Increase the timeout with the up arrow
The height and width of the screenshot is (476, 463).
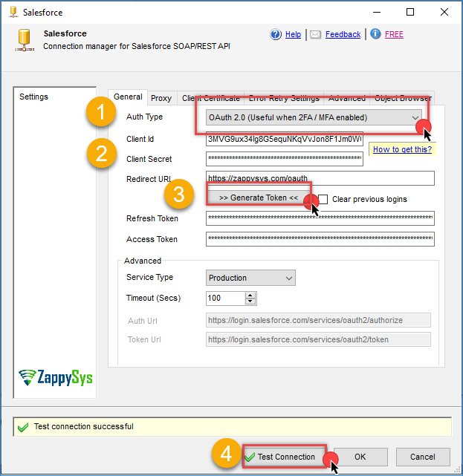[250, 295]
